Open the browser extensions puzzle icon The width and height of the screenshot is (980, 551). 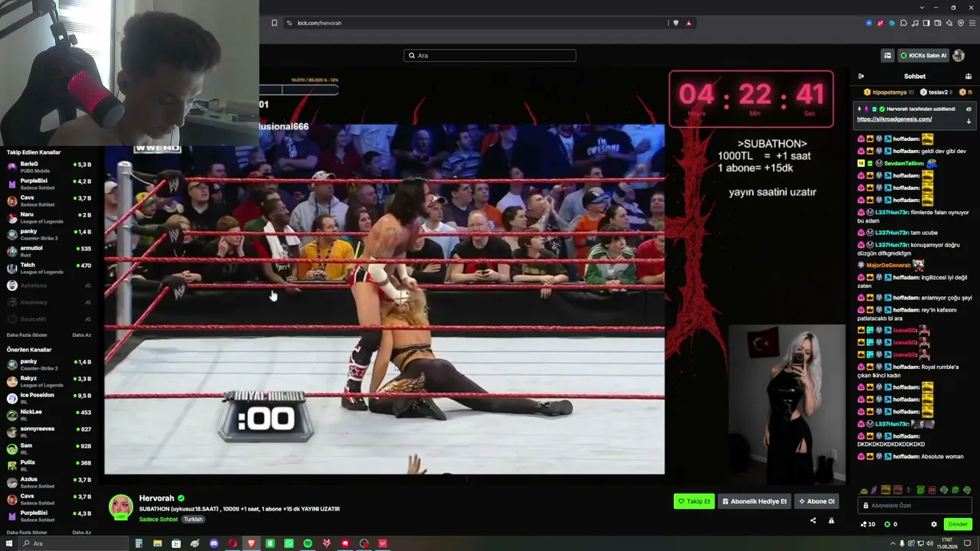[x=904, y=23]
